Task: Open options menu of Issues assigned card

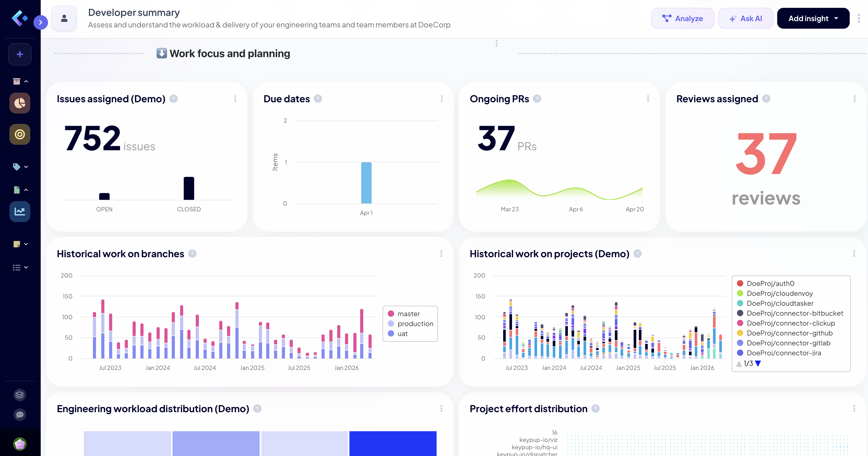Action: point(235,99)
